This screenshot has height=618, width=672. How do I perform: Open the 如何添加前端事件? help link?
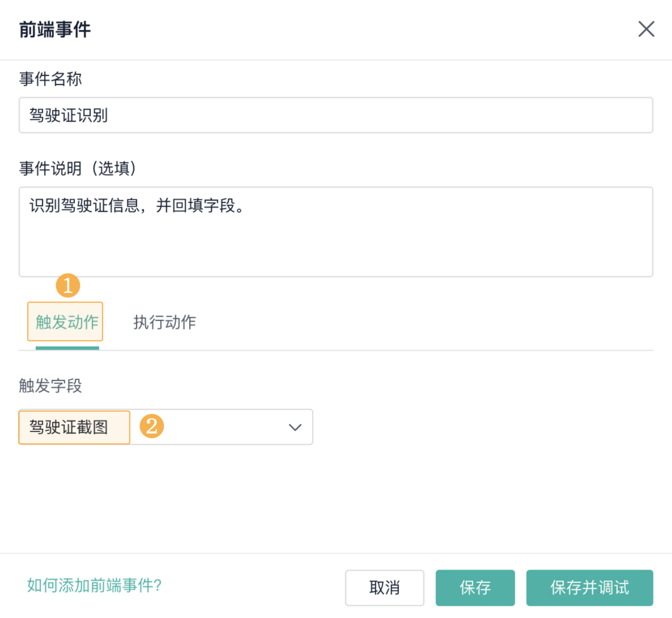[x=94, y=586]
